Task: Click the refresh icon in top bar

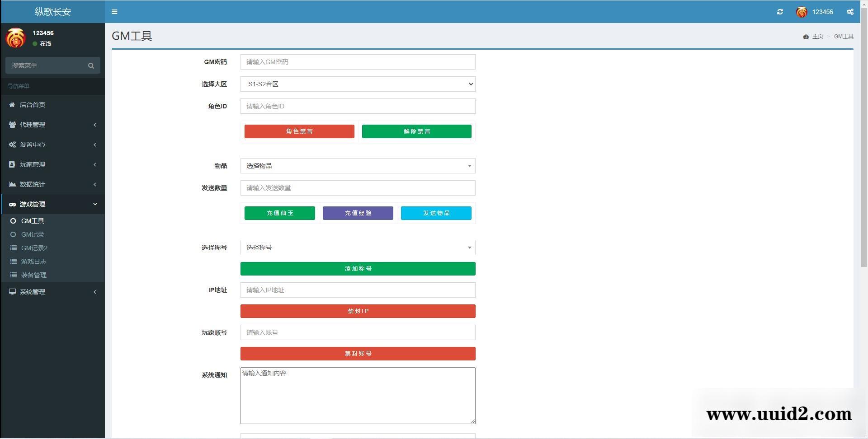Action: (x=780, y=12)
